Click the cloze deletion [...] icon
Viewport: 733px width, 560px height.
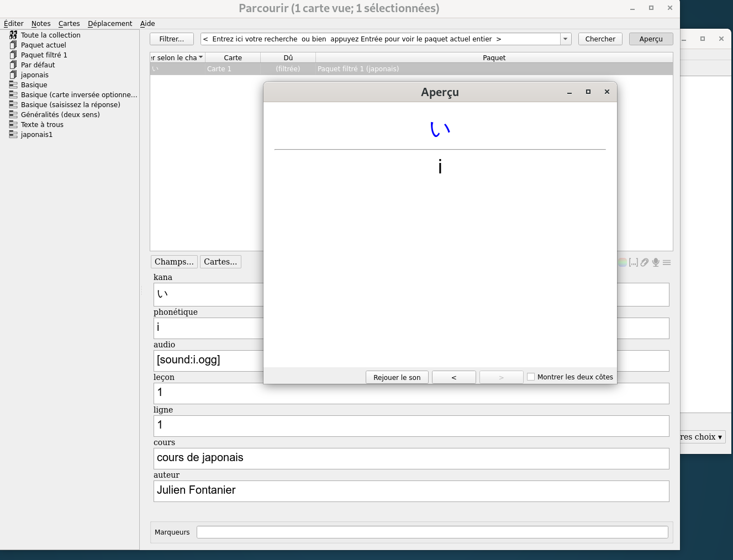tap(634, 262)
